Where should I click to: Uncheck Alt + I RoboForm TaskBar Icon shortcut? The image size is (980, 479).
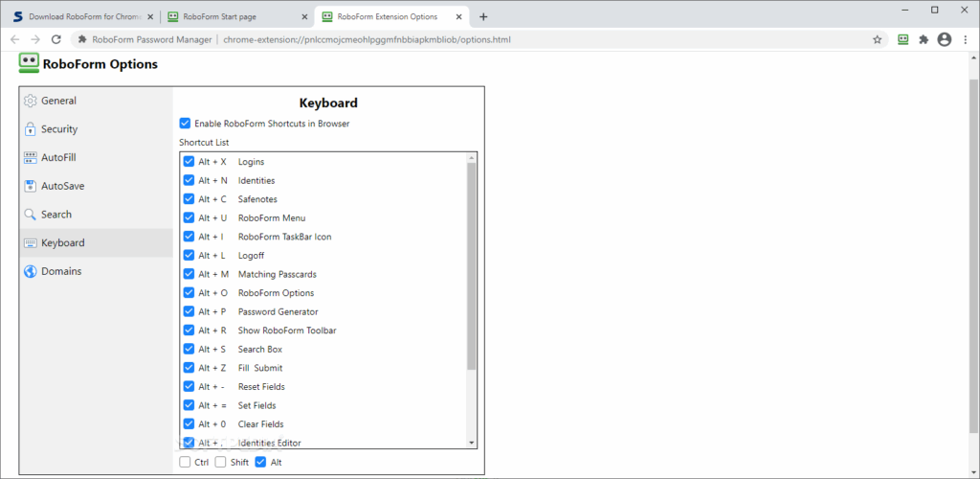(x=189, y=237)
